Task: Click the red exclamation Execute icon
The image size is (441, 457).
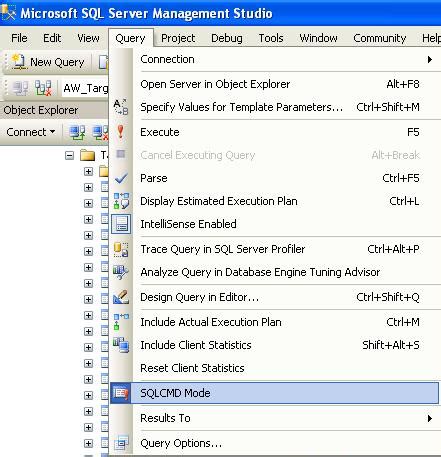Action: 121,132
